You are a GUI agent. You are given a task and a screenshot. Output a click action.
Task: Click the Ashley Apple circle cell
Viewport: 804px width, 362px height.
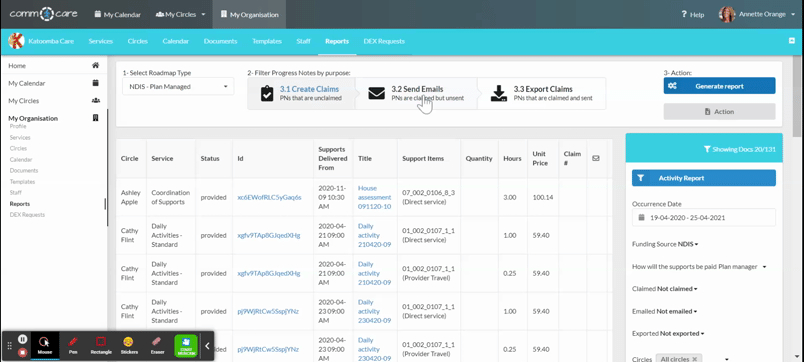coord(131,197)
